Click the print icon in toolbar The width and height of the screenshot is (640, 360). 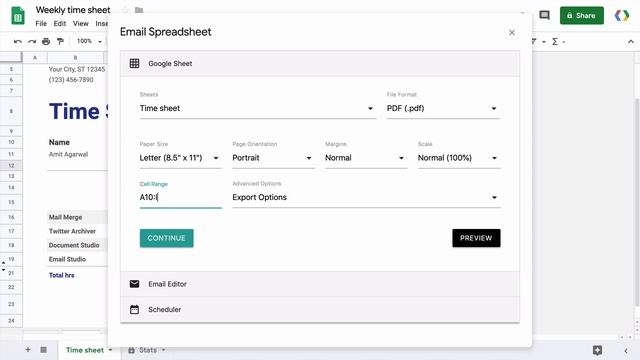pos(46,41)
